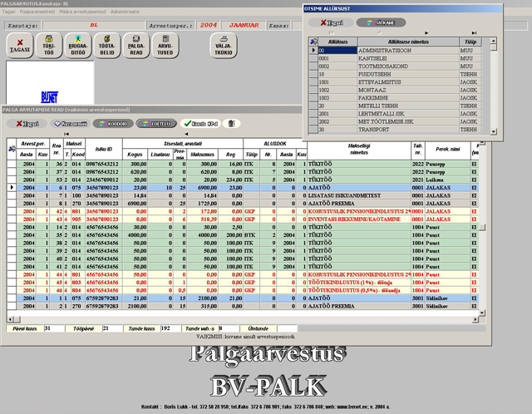Screen dimensions: 532x414
Task: Click the green checkmark button in read window
Action: coord(200,124)
